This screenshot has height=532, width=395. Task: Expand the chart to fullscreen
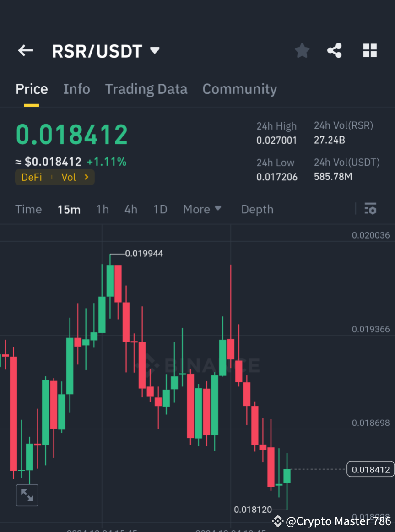(27, 495)
